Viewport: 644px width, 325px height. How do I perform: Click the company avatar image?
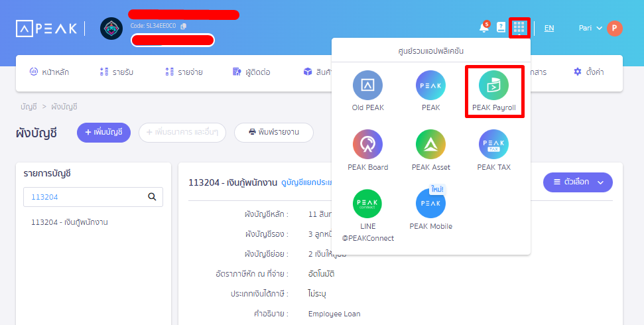(x=111, y=29)
